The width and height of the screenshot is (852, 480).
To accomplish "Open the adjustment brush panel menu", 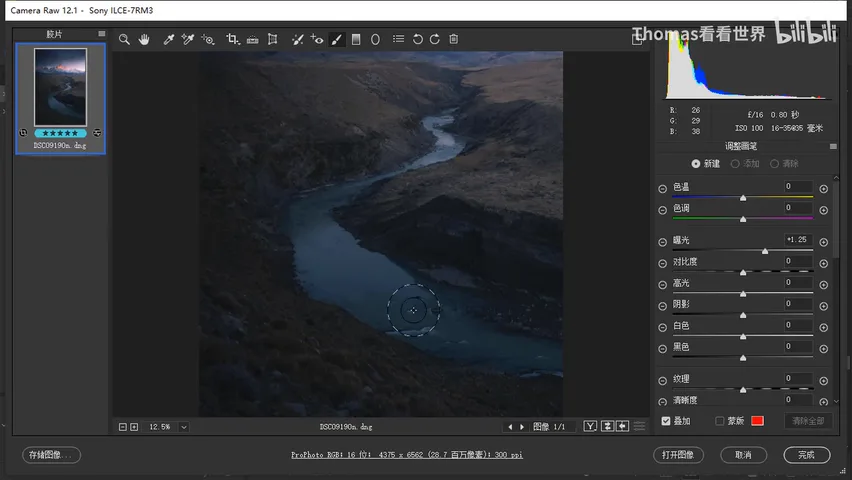I will (833, 146).
